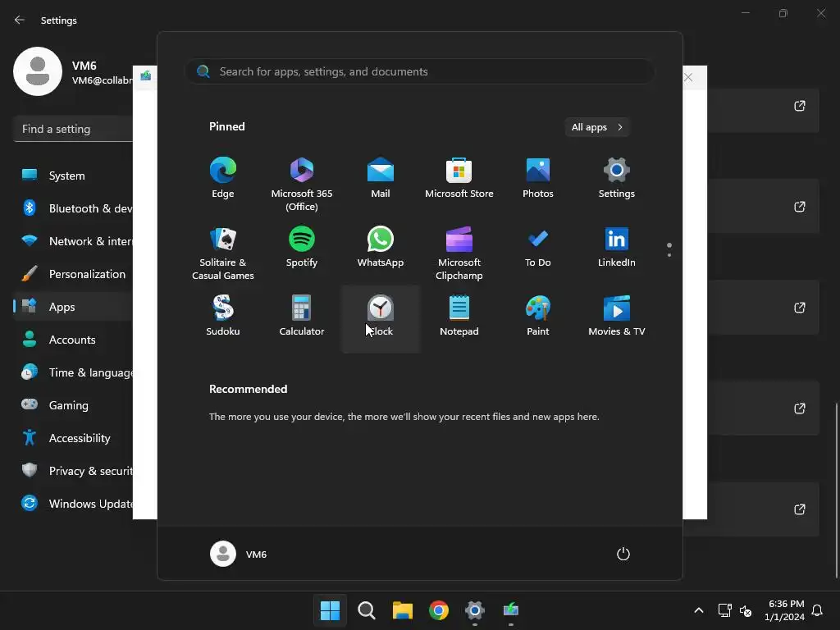Show All apps list
The width and height of the screenshot is (840, 630).
point(597,127)
